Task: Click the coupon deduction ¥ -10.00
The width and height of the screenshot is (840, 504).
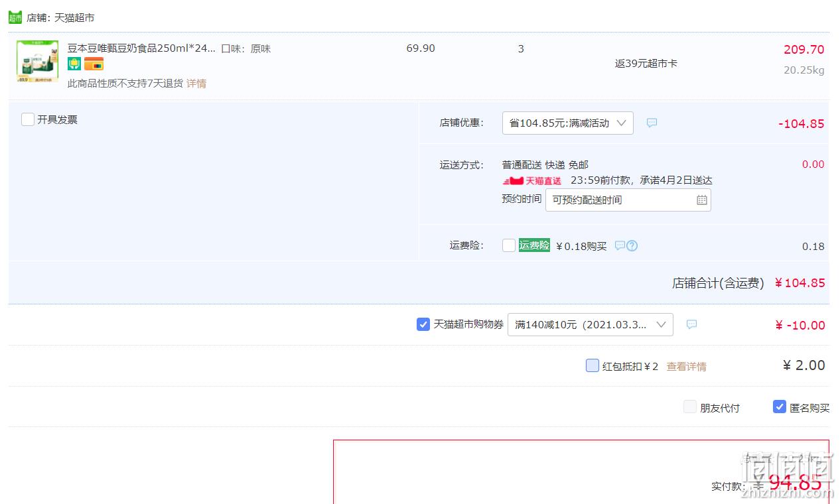Action: click(800, 325)
